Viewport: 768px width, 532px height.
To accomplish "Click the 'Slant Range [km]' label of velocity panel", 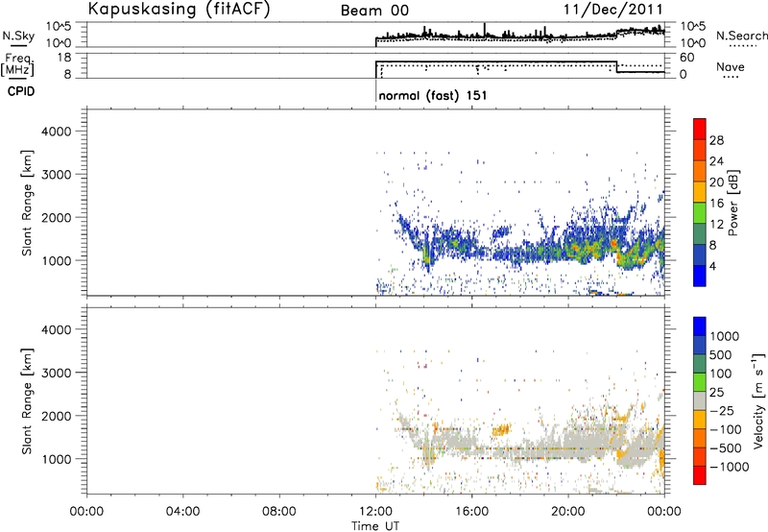I will click(27, 400).
